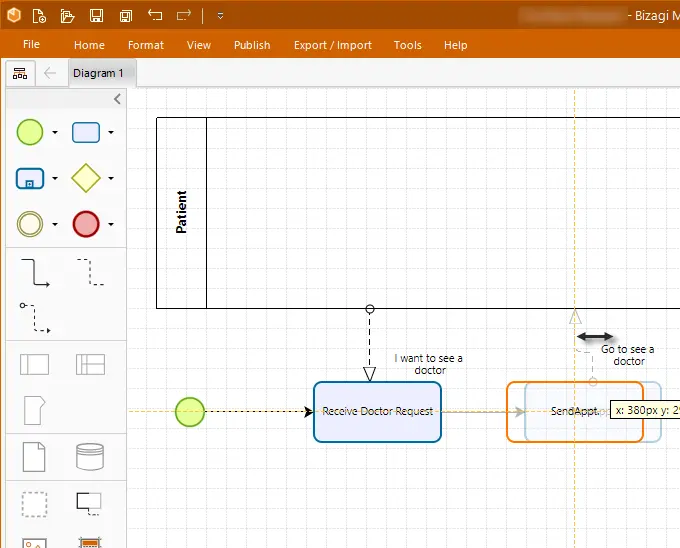
Task: Click the process hierarchy diagram icon
Action: coord(20,73)
